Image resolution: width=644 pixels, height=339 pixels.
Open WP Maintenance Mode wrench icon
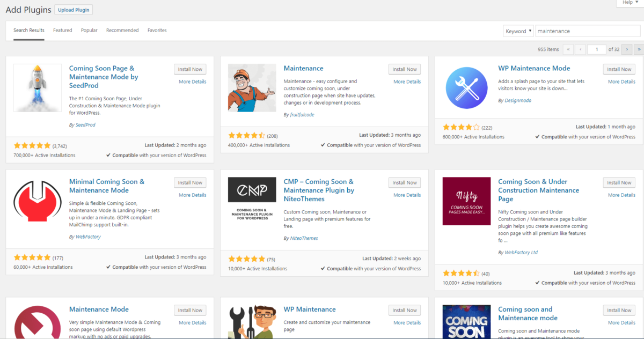[x=466, y=88]
